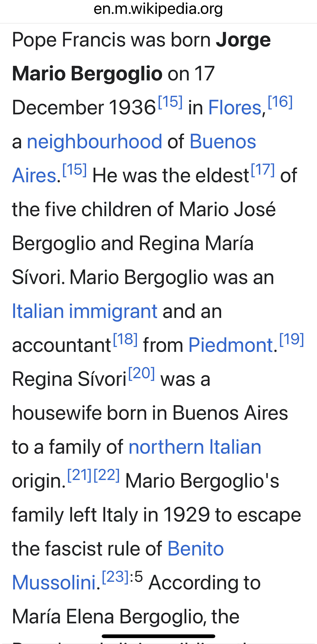Open citation [19] after Piedmont
Image resolution: width=317 pixels, height=644 pixels.
pyautogui.click(x=292, y=340)
